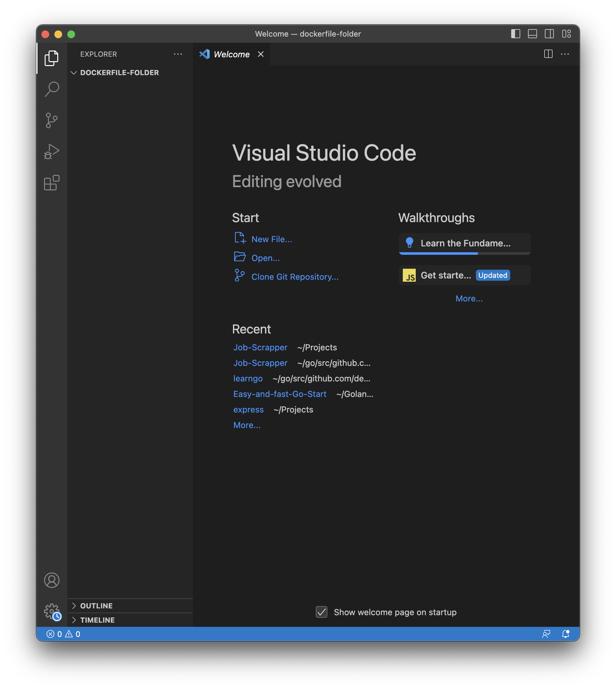Image resolution: width=616 pixels, height=689 pixels.
Task: Toggle the bottom panel from title bar
Action: (533, 34)
